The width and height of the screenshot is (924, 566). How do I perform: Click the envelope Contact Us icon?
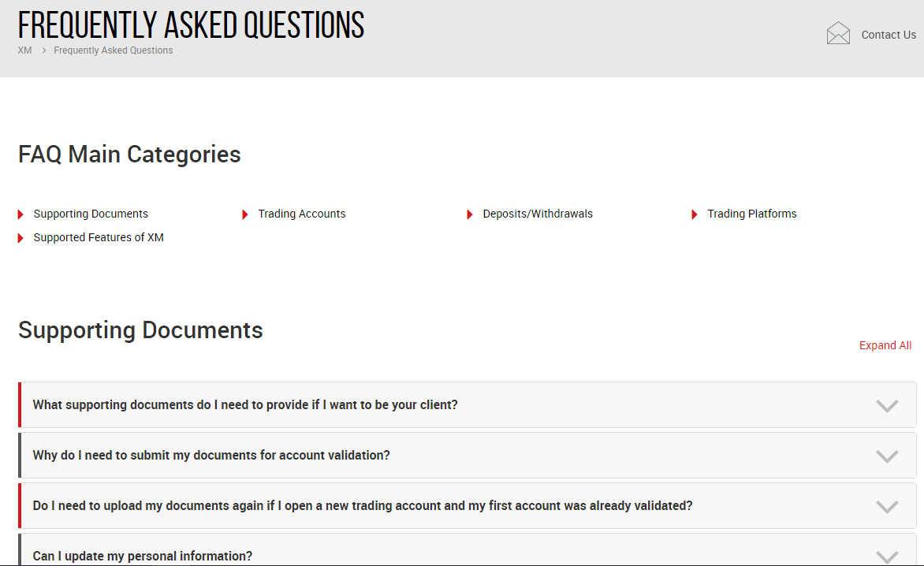pyautogui.click(x=838, y=34)
